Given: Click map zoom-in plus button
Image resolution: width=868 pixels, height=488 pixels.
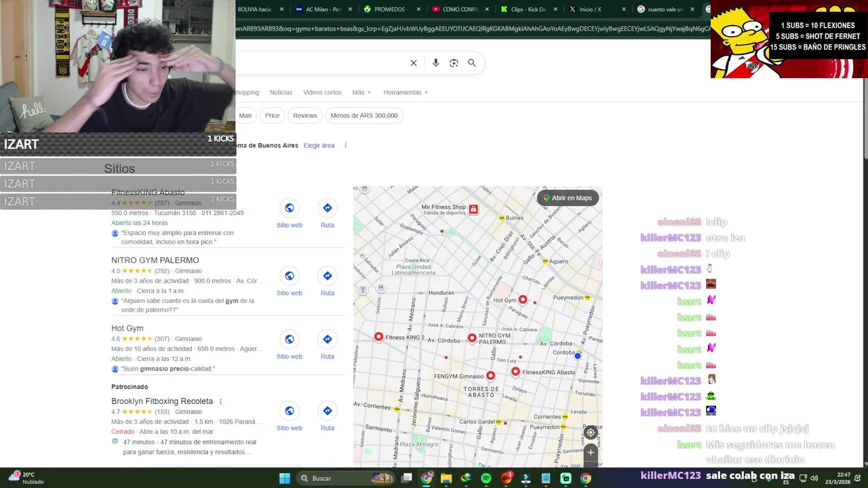Looking at the screenshot, I should click(591, 452).
